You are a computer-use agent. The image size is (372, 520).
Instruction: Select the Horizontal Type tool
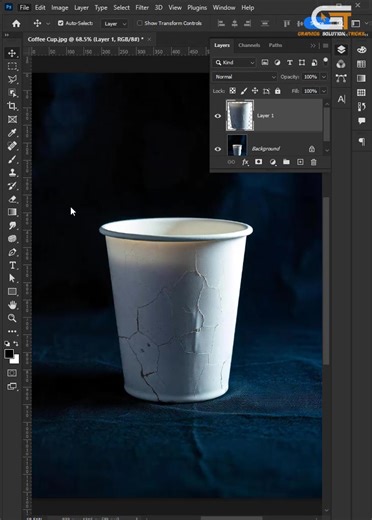[12, 265]
